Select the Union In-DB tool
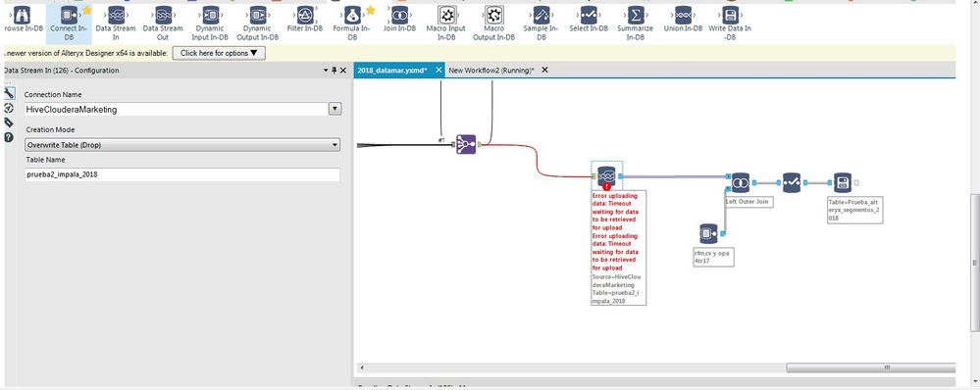The width and height of the screenshot is (980, 390). [x=683, y=19]
